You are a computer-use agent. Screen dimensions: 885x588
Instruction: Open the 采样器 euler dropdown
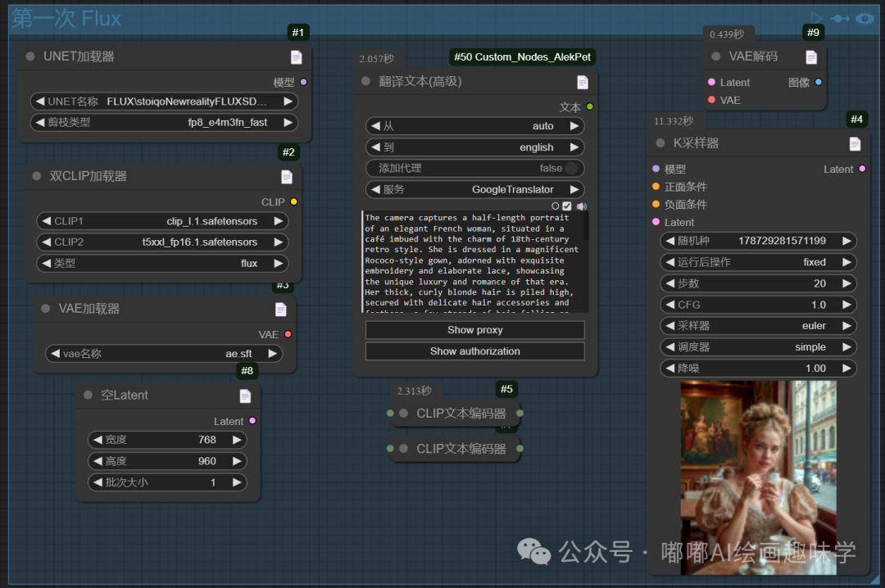tap(758, 326)
